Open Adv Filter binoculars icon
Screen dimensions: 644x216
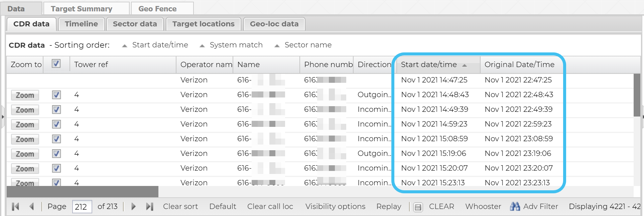[x=515, y=206]
